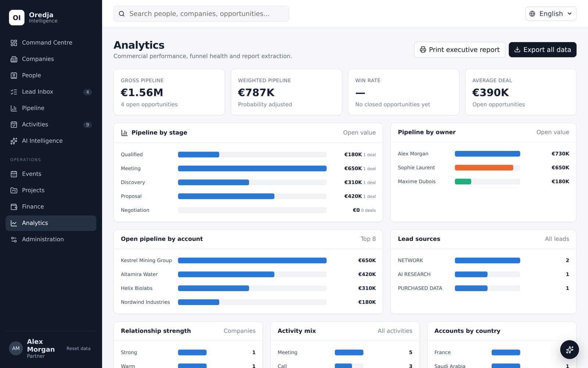588x368 pixels.
Task: Click the Lead Inbox checklist icon
Action: 14,92
